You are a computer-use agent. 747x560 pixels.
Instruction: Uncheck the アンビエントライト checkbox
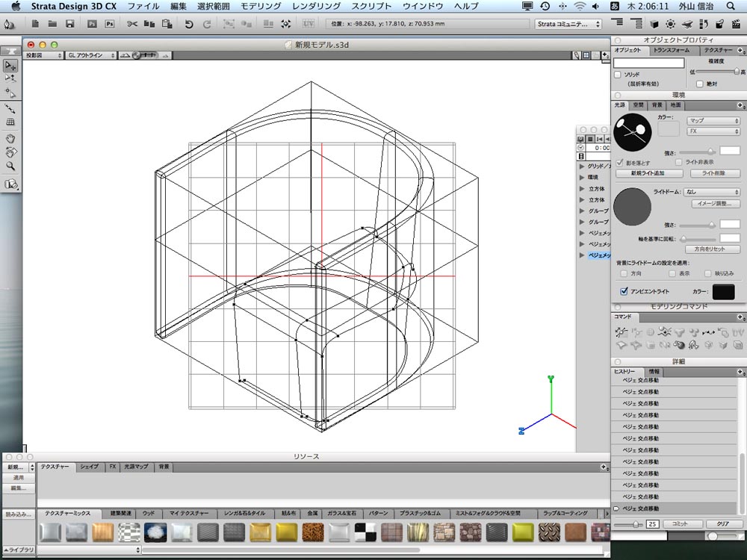(624, 291)
